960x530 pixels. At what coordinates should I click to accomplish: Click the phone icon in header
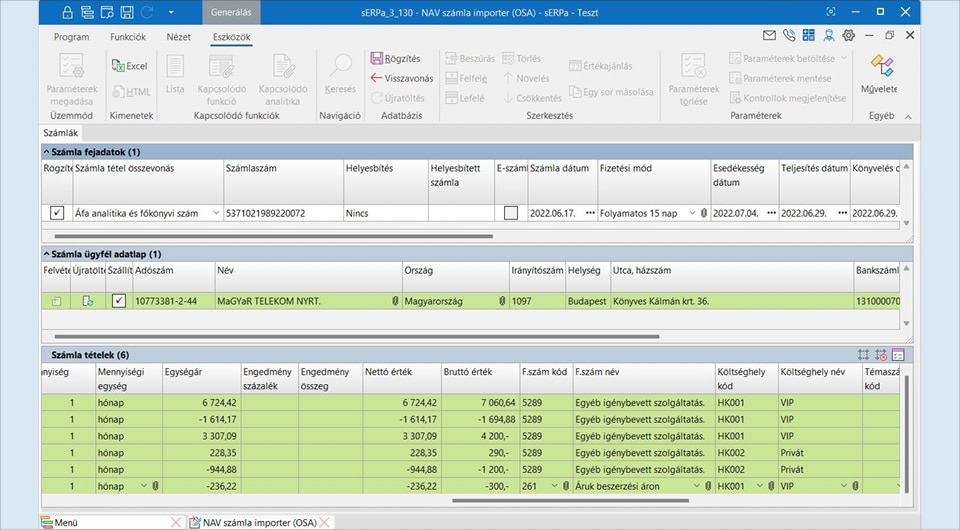coord(789,36)
